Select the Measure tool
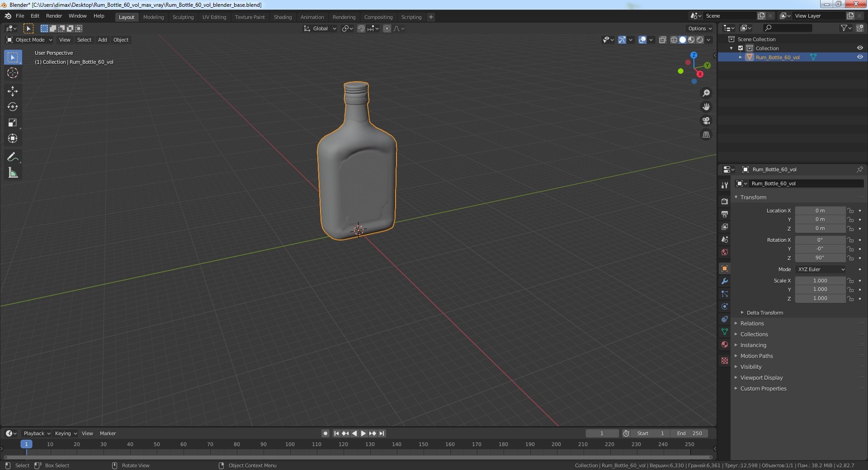 13,173
